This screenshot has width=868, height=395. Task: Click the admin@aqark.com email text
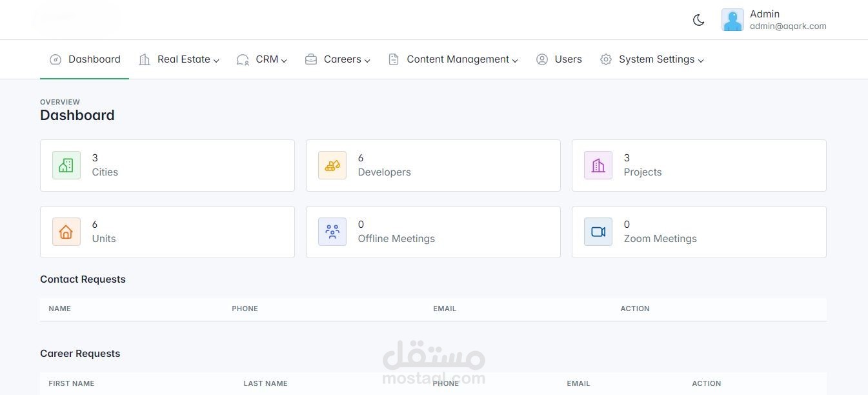click(788, 26)
